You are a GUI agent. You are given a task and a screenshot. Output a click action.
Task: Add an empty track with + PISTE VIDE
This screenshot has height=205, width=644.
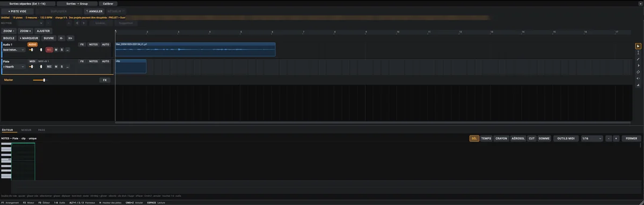pos(17,11)
